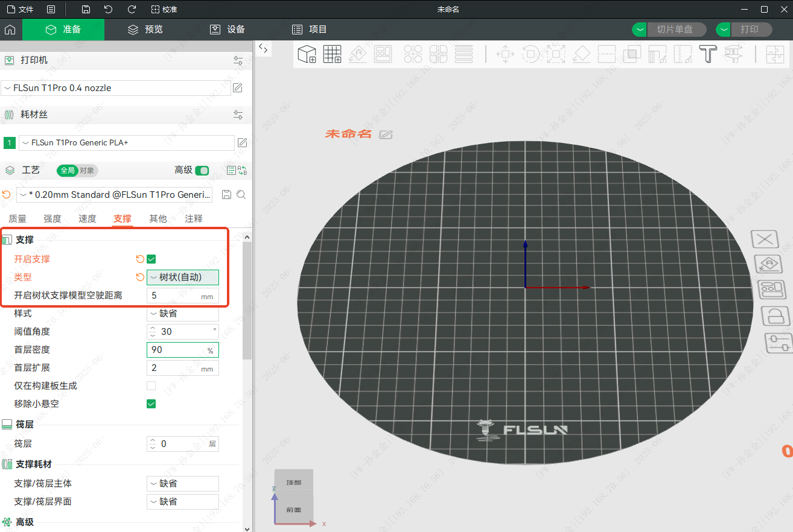Switch to the 预览 preview tab
Screen dimensions: 793x532
coord(145,30)
